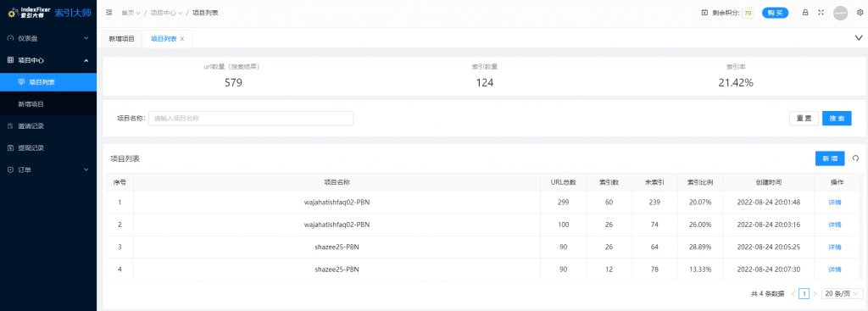Click the 邀请记录 sidebar icon

[10, 126]
